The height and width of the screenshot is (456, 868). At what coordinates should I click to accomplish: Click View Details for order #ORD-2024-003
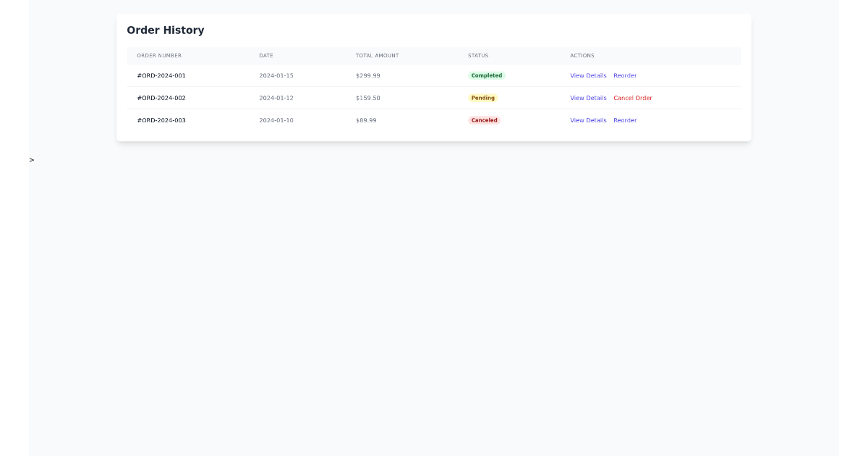point(588,120)
